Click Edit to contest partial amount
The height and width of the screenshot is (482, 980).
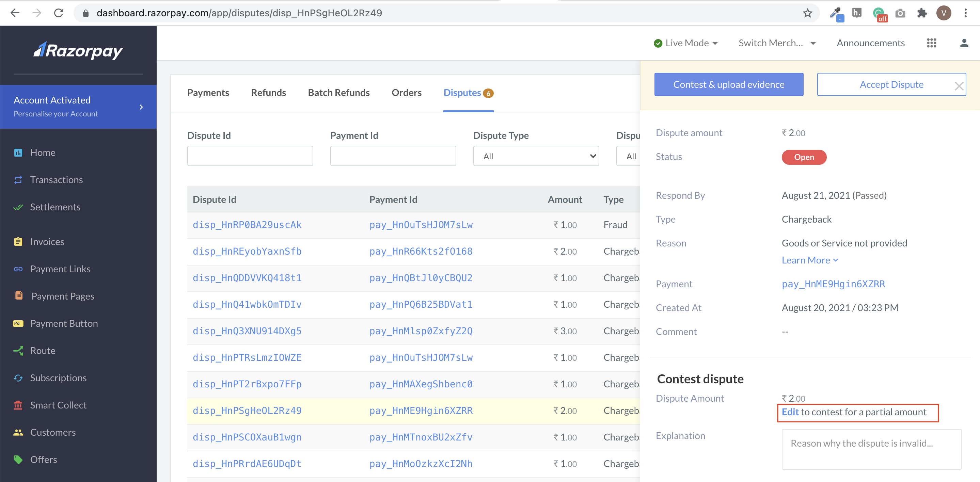(x=790, y=412)
